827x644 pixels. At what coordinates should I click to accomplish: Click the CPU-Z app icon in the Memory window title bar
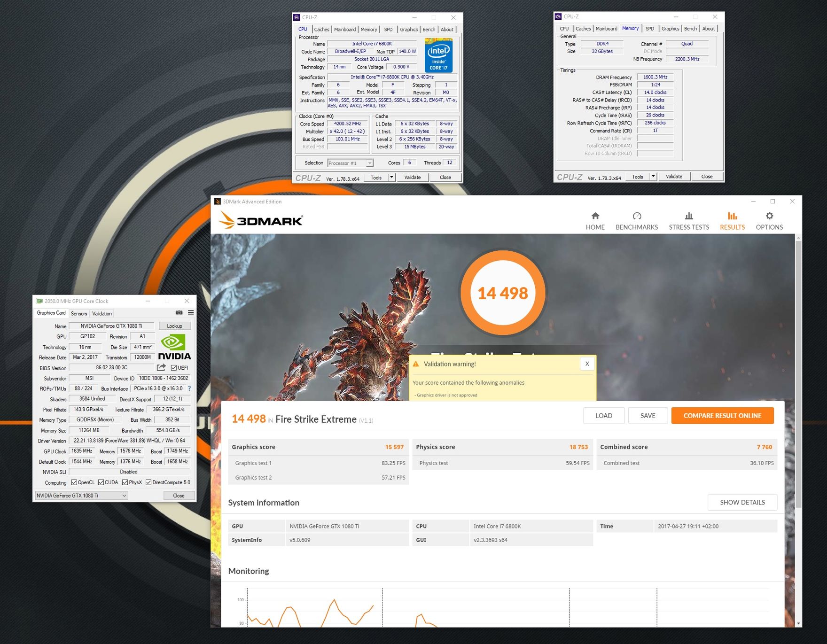(x=558, y=16)
